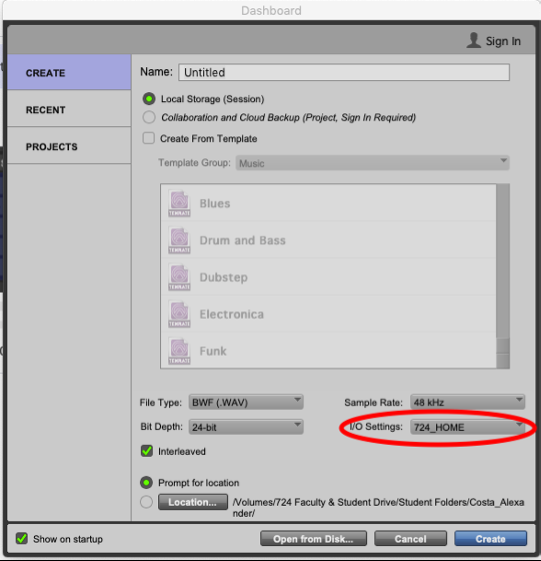Uncheck Show on startup

21,538
